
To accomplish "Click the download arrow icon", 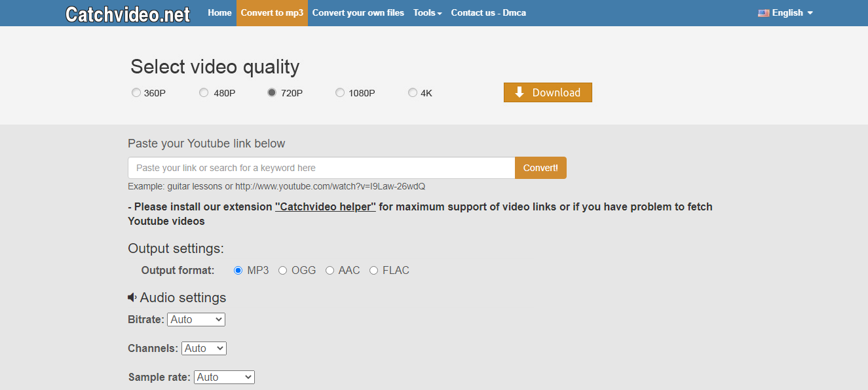I will 519,92.
